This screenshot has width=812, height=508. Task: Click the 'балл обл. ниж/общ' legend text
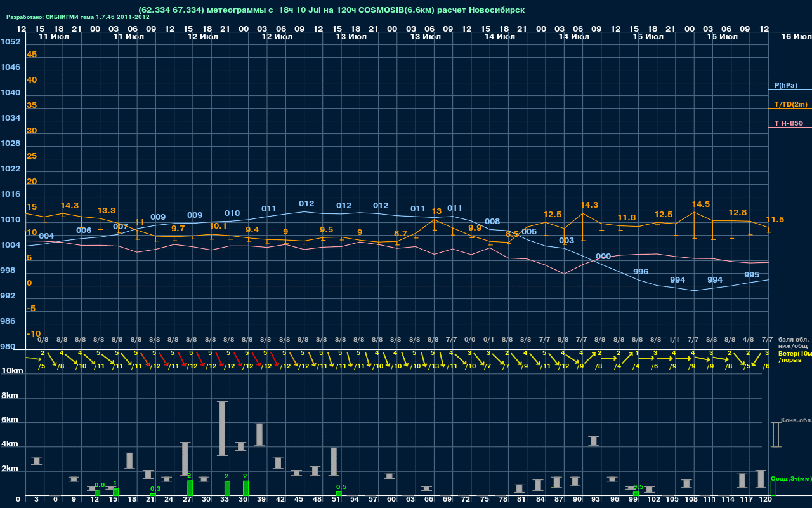(x=793, y=343)
